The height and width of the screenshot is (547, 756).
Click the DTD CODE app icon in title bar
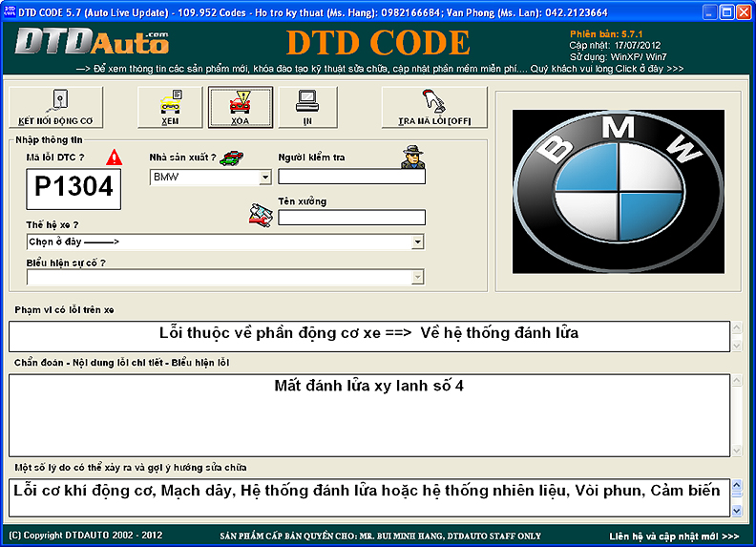coord(10,11)
